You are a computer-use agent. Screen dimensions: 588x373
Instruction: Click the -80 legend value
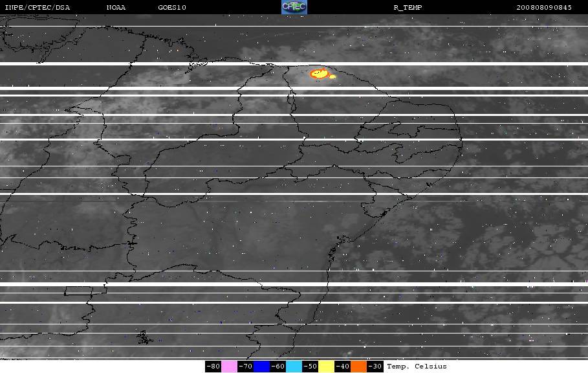pyautogui.click(x=213, y=367)
